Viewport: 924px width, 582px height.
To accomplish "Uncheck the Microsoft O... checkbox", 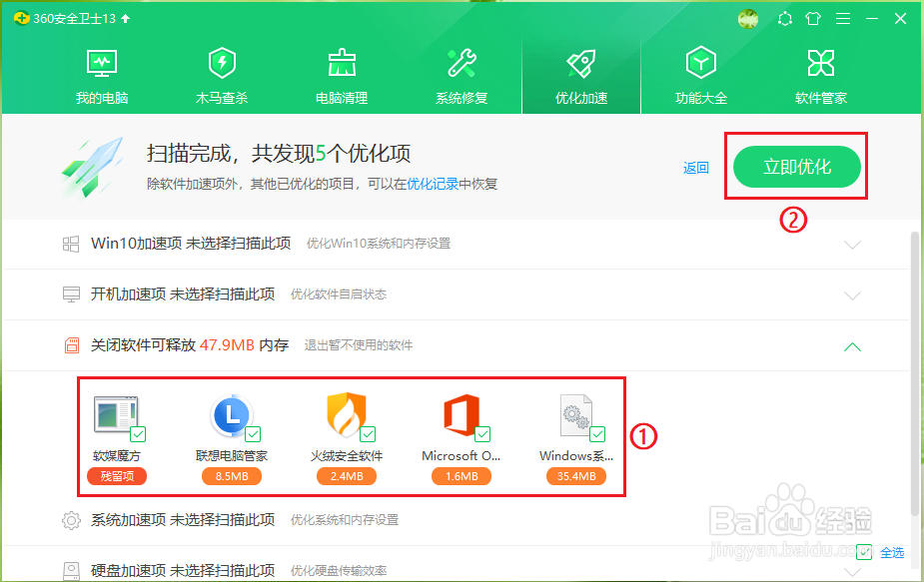I will [482, 434].
